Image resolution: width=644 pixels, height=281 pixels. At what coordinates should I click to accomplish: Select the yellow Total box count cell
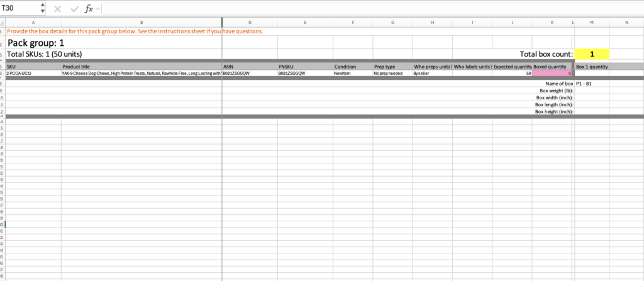tap(591, 54)
